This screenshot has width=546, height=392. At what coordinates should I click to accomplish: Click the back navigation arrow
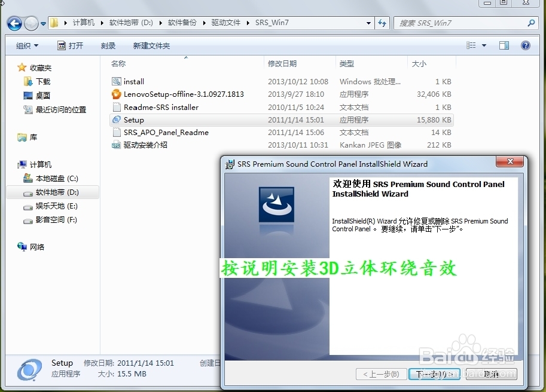[x=13, y=23]
